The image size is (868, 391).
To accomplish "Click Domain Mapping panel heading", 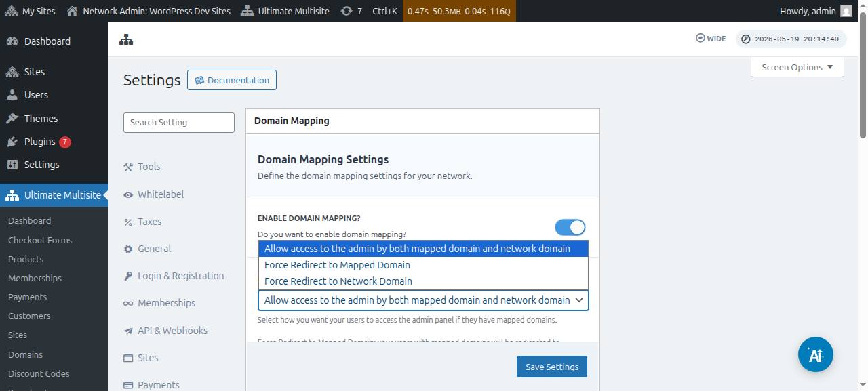I will [x=292, y=121].
